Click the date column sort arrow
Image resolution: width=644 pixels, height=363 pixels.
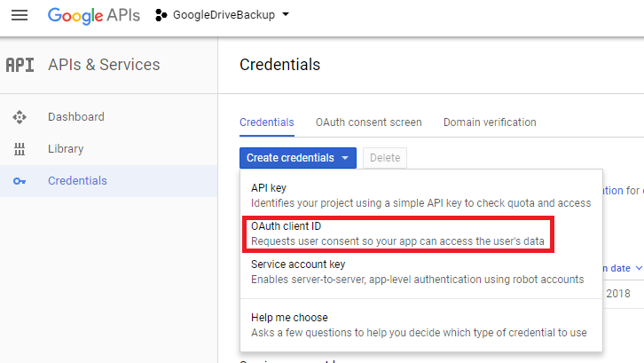pyautogui.click(x=639, y=268)
